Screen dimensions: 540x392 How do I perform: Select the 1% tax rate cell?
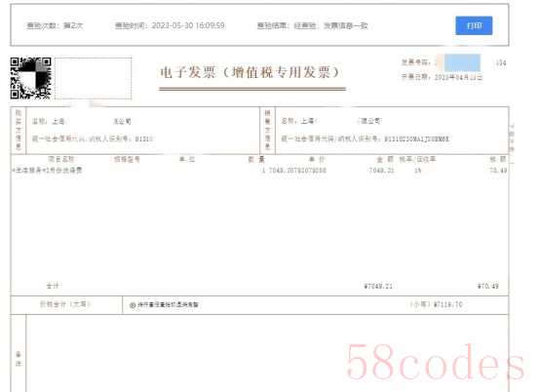(418, 171)
